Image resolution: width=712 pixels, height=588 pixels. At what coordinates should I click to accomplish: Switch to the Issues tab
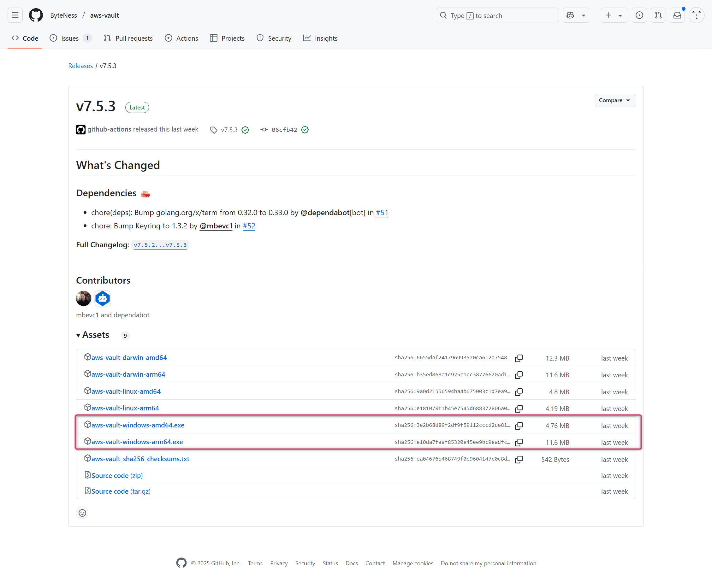70,38
